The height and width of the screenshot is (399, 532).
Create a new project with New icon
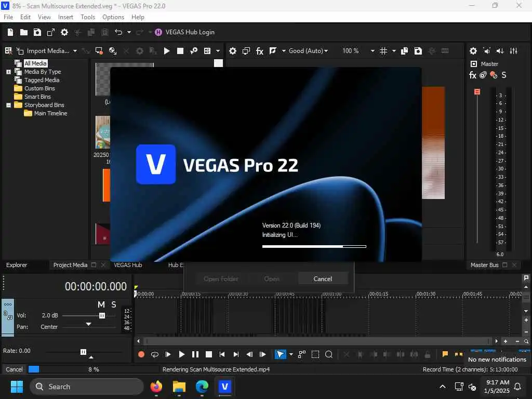point(10,32)
